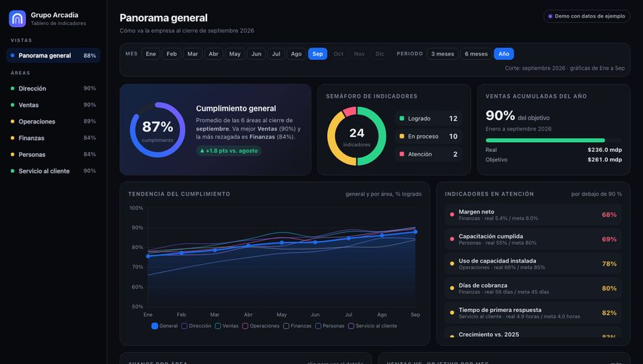This screenshot has width=643, height=364.
Task: Open the Dirección area
Action: click(x=54, y=89)
